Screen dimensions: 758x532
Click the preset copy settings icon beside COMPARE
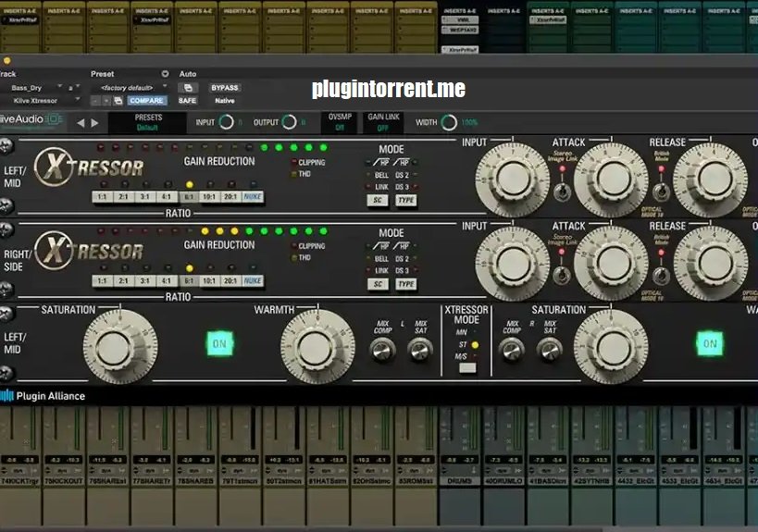click(x=118, y=101)
